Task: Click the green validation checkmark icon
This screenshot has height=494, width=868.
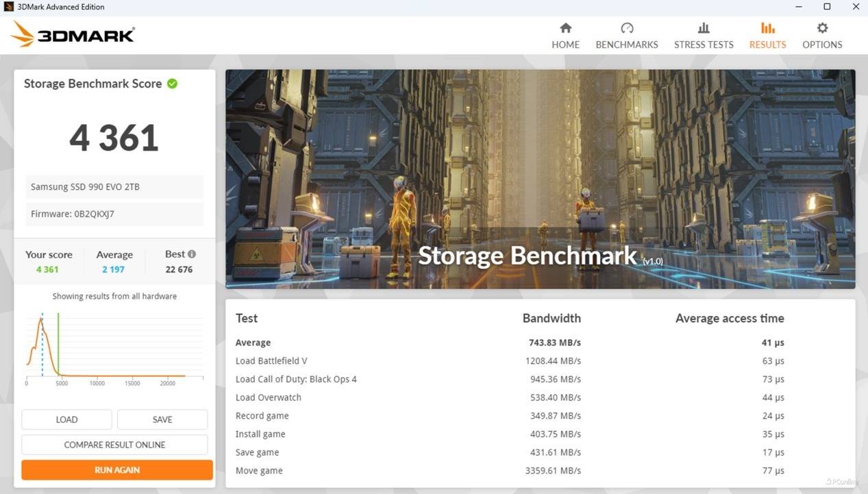Action: [x=173, y=84]
